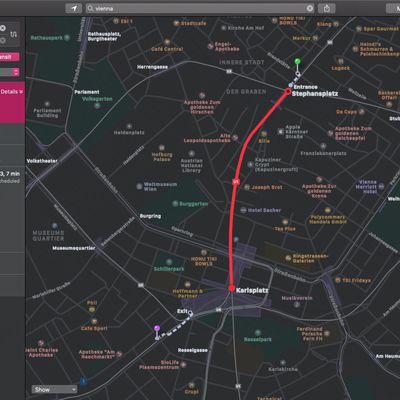Select the Stephansplatz station marker
400x400 pixels.
[288, 91]
